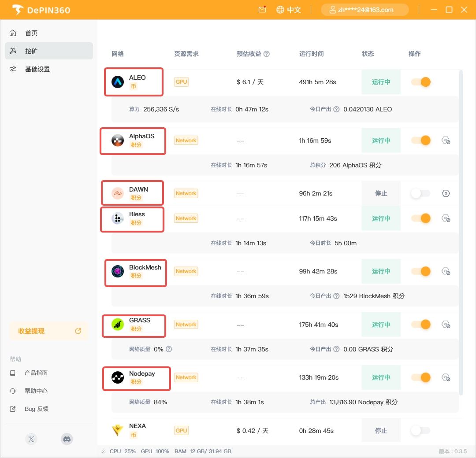Click the Nodepay network logo

(118, 377)
